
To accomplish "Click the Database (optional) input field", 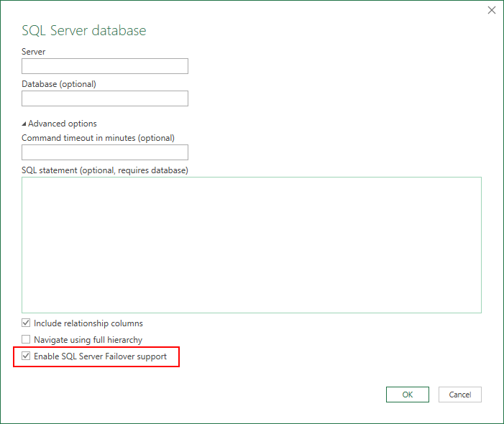I will [x=105, y=98].
